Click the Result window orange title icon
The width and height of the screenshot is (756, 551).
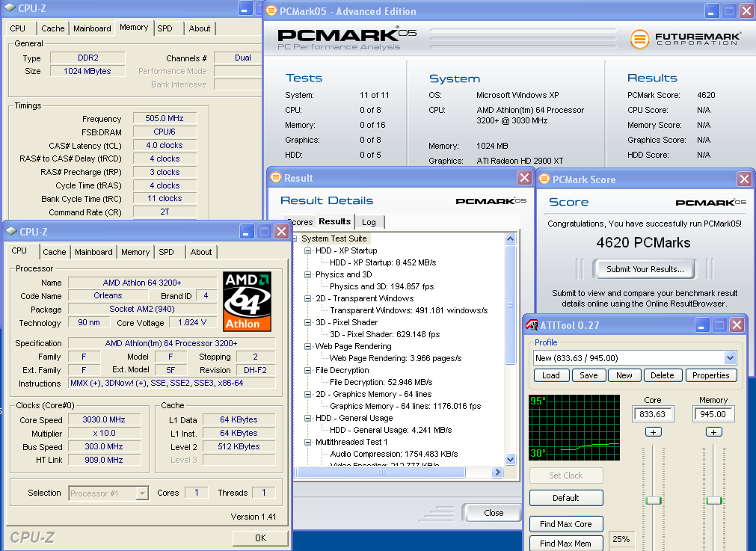click(x=276, y=177)
